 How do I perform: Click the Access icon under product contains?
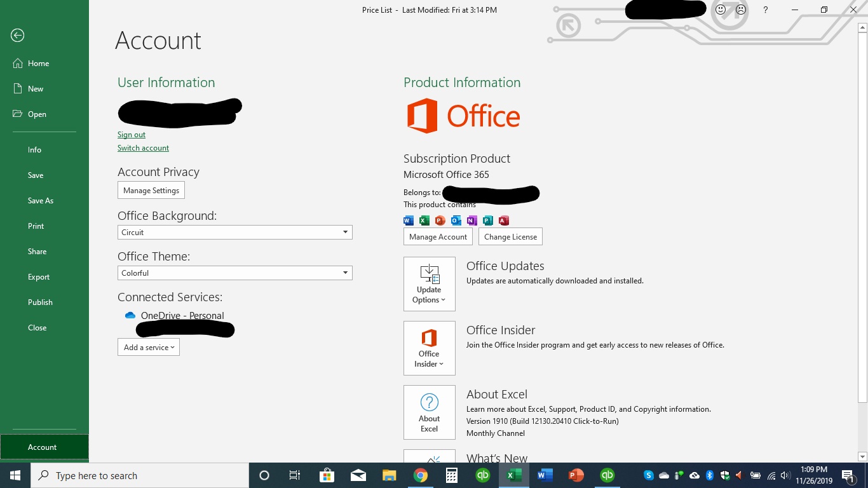[504, 220]
